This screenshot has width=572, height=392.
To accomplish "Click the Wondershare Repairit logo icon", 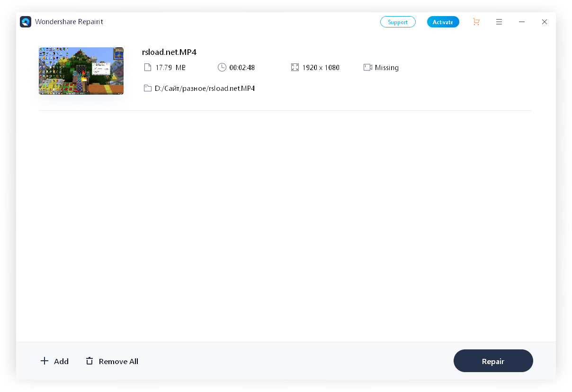I will [26, 22].
